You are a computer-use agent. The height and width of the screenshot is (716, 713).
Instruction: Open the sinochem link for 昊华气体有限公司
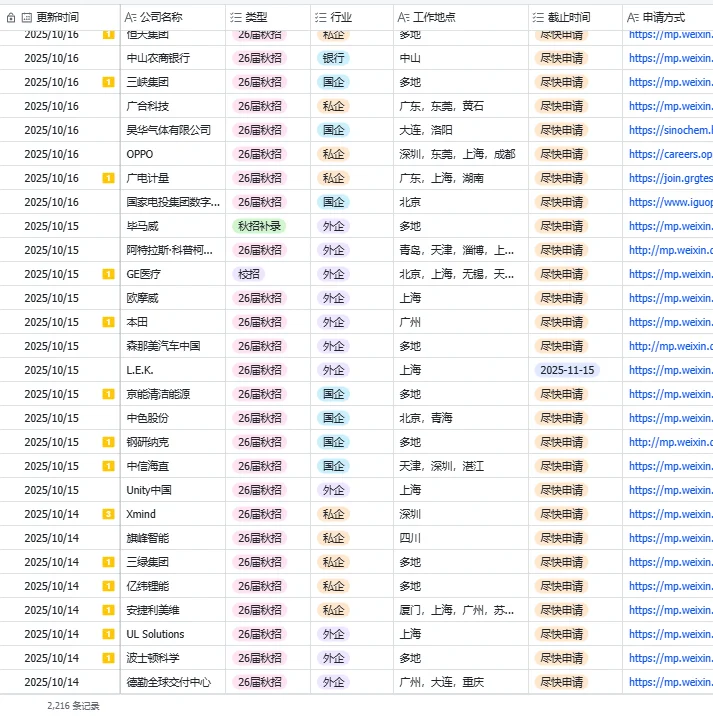click(671, 130)
